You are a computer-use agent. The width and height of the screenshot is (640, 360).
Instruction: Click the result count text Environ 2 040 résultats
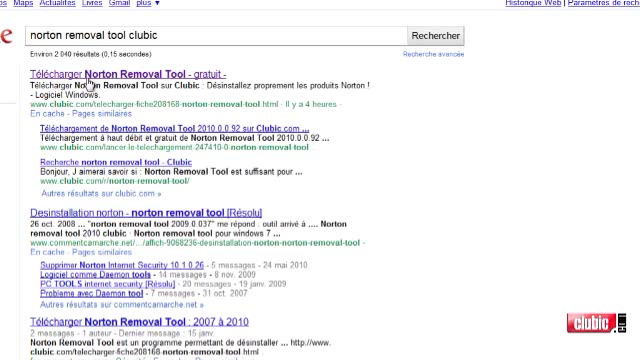[91, 54]
